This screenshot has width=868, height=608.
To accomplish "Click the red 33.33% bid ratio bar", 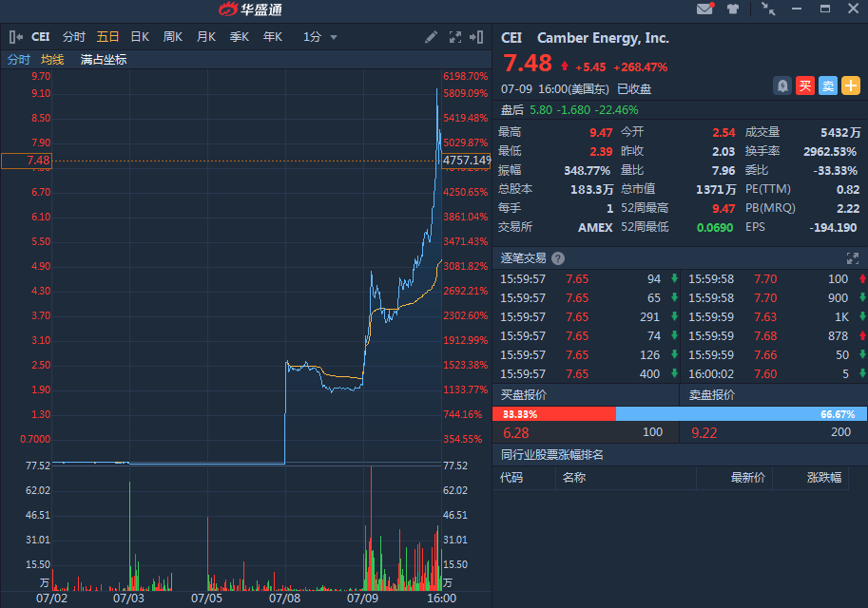I will [554, 414].
